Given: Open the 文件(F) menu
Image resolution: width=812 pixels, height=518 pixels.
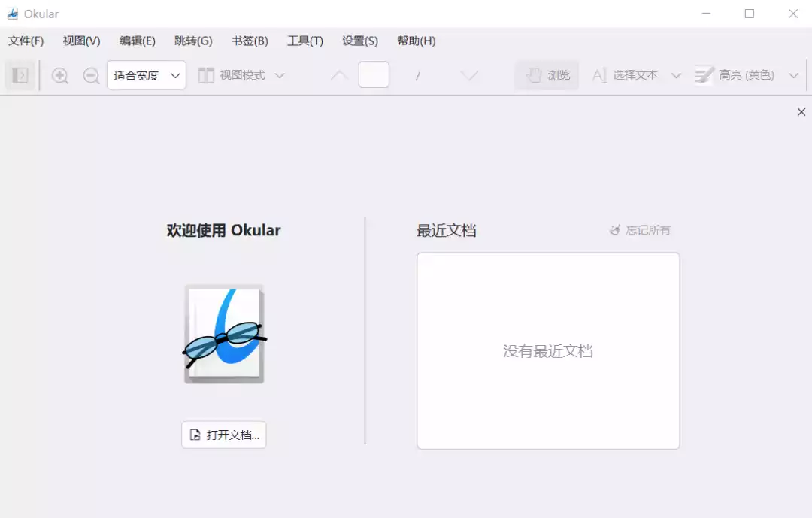Looking at the screenshot, I should click(26, 41).
